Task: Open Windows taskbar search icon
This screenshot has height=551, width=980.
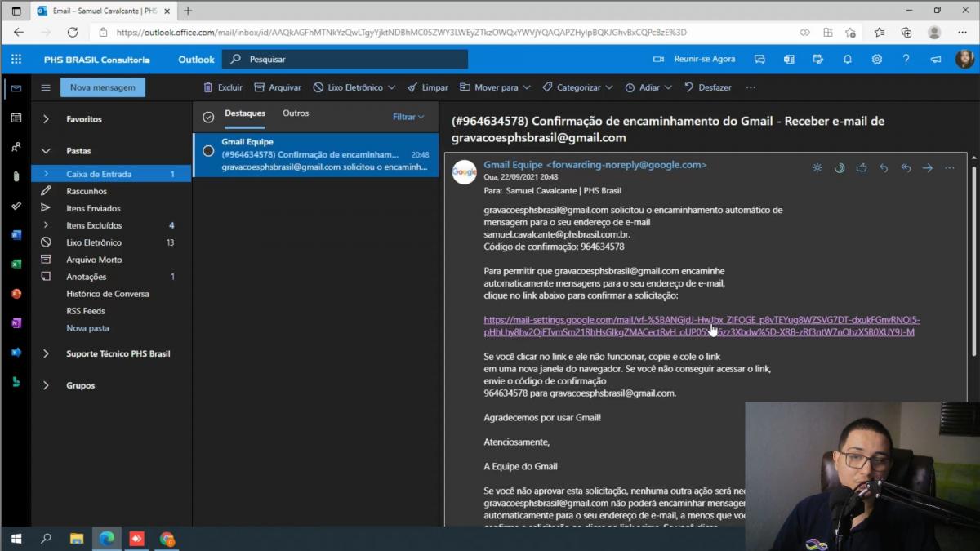Action: coord(46,539)
